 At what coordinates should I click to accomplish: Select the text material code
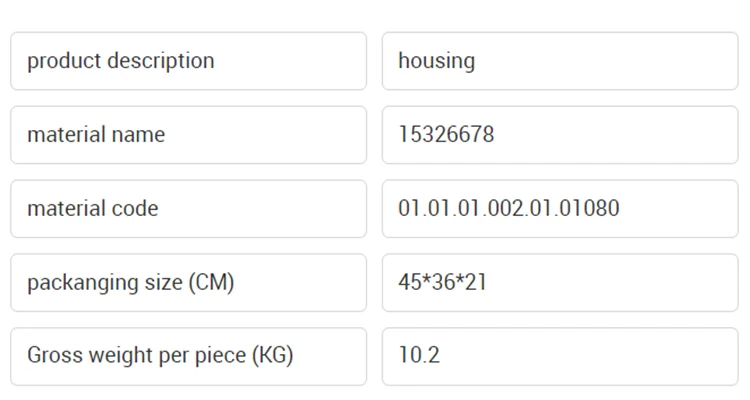(x=92, y=209)
